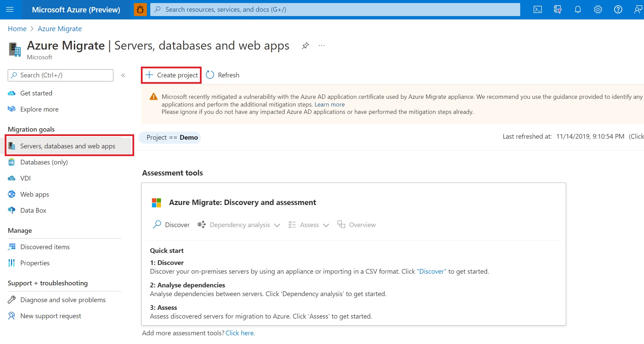
Task: Open the Directory and subscription filter
Action: pos(557,9)
